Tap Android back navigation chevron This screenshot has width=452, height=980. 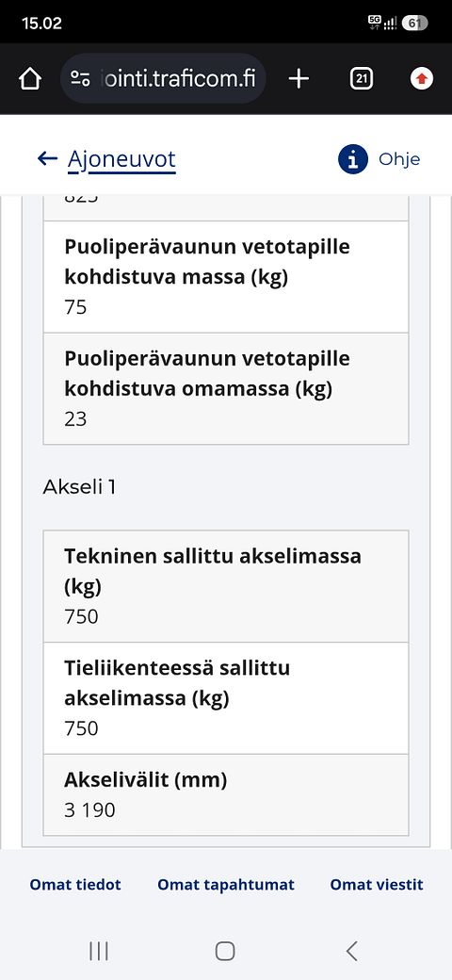pyautogui.click(x=352, y=951)
